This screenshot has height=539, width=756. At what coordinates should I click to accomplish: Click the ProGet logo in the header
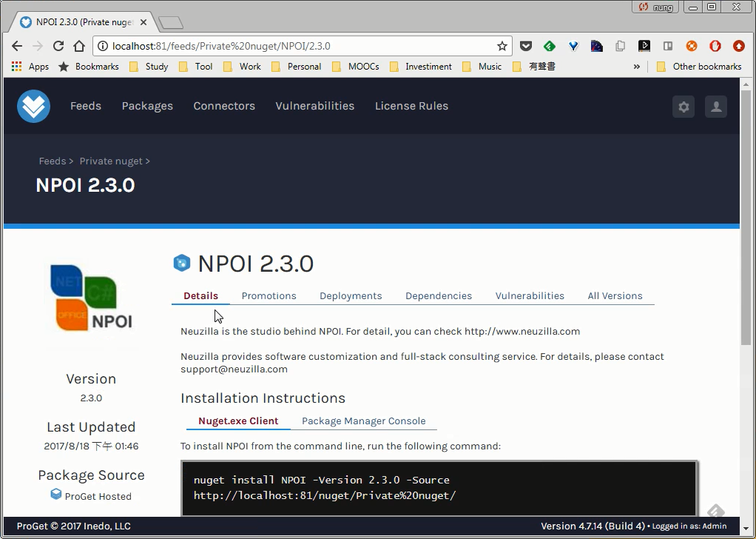34,106
